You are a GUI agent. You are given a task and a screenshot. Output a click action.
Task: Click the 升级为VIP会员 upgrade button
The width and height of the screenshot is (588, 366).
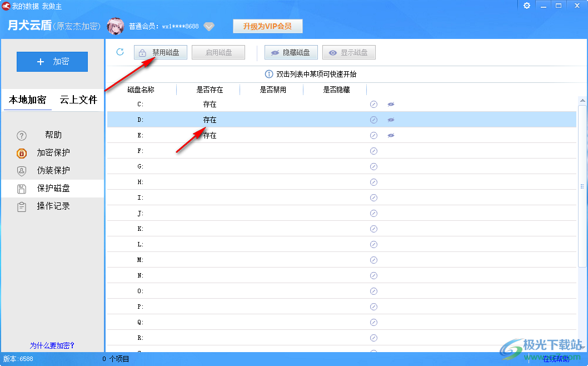coord(268,26)
